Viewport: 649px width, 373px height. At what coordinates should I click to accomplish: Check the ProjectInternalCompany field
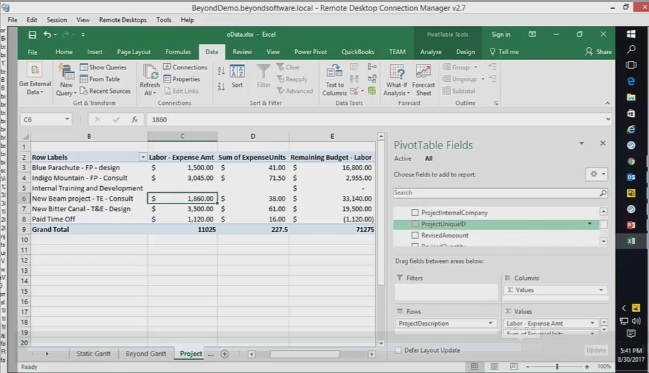415,212
